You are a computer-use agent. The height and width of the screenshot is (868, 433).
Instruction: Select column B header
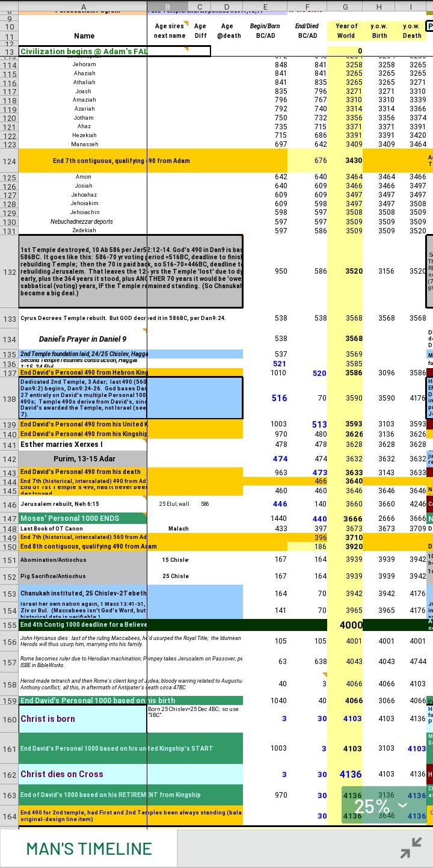168,6
